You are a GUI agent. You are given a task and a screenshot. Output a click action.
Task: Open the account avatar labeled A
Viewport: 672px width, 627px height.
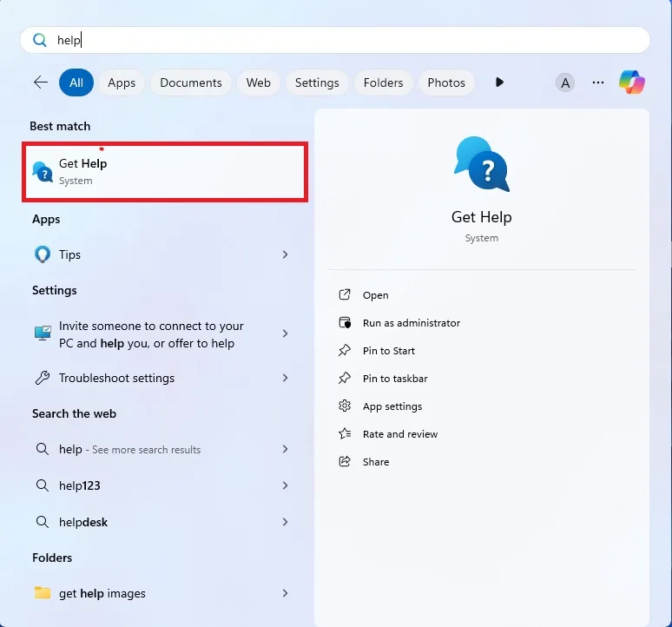point(565,82)
